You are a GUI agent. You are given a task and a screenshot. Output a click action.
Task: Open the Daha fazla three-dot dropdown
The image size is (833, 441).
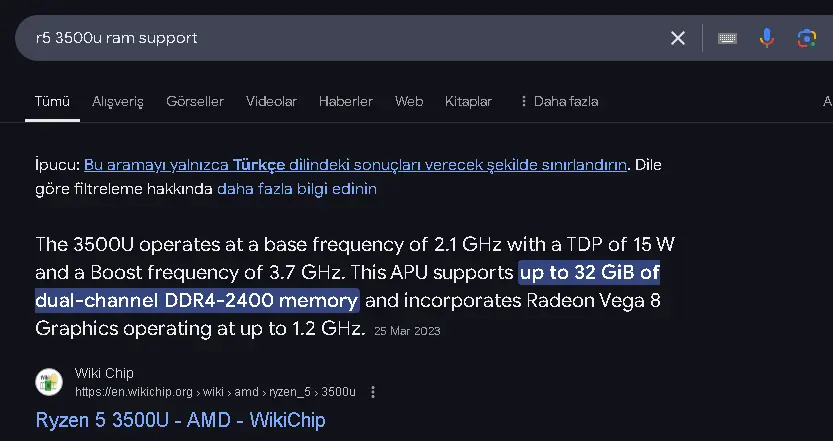point(559,101)
